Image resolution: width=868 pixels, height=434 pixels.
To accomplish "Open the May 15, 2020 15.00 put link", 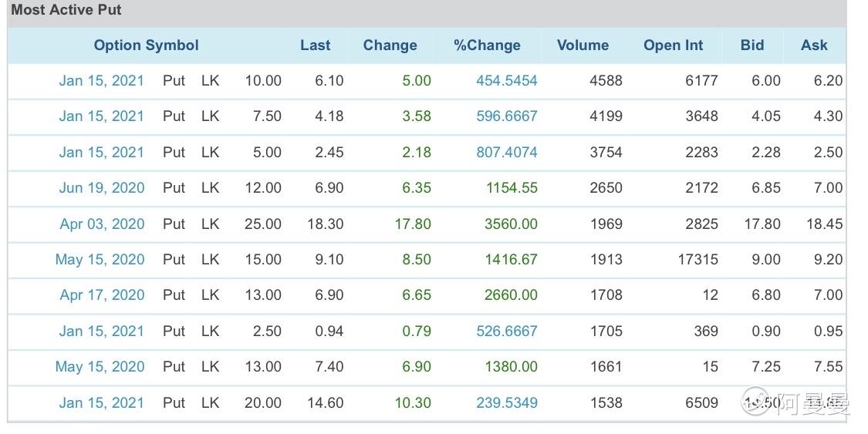I will (x=100, y=259).
